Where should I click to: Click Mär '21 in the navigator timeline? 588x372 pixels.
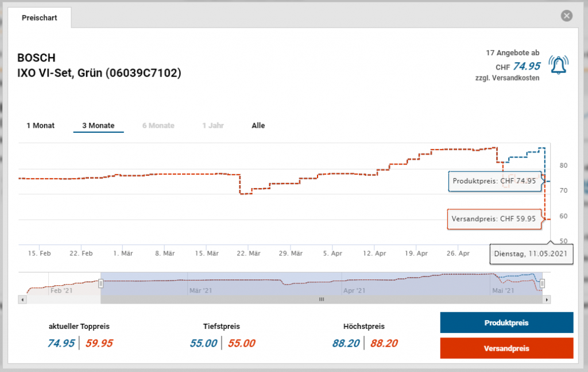(x=200, y=290)
